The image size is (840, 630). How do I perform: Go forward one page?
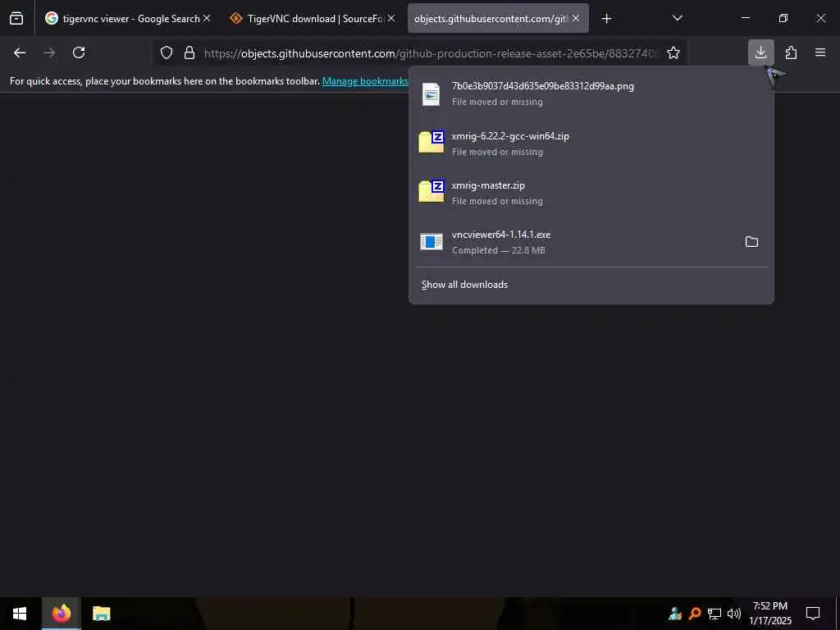pyautogui.click(x=49, y=52)
